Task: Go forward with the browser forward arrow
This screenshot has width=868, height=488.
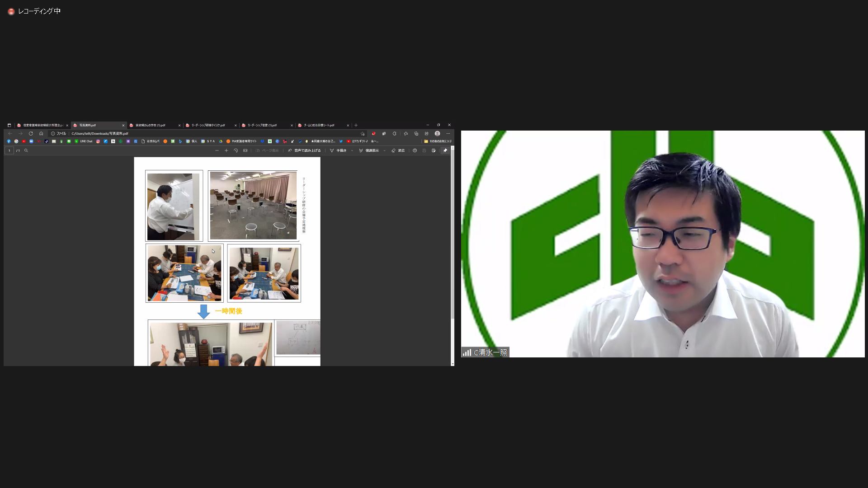Action: click(20, 133)
